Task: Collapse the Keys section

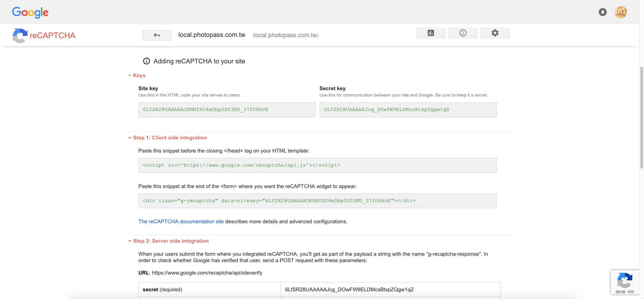Action: pos(137,75)
